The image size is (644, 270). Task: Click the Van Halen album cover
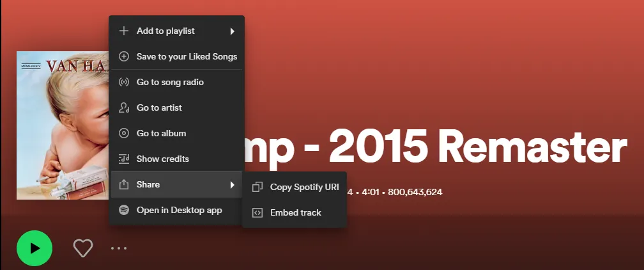[63, 125]
